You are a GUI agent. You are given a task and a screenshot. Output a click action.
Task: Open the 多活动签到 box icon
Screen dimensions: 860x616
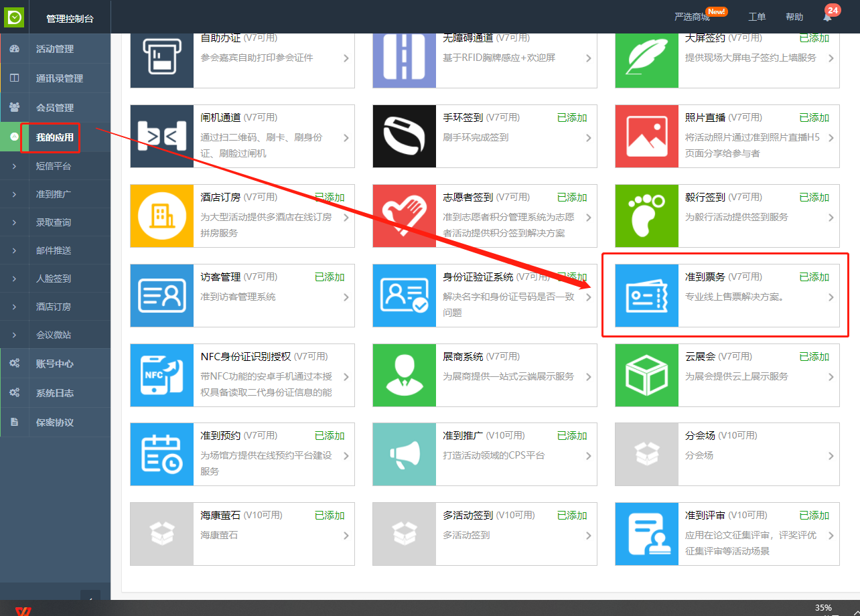click(405, 534)
